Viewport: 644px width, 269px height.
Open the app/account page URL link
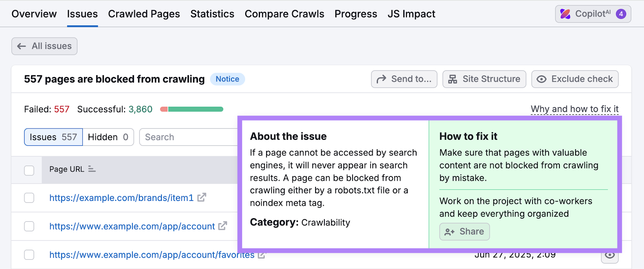pos(132,226)
